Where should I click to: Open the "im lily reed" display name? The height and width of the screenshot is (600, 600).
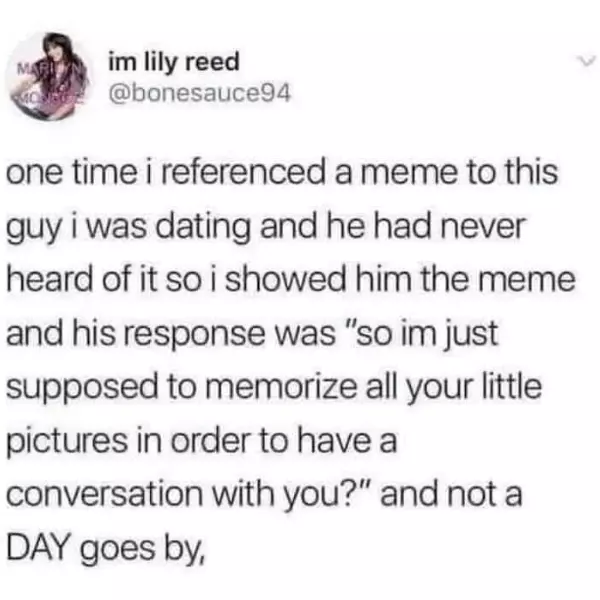click(174, 62)
